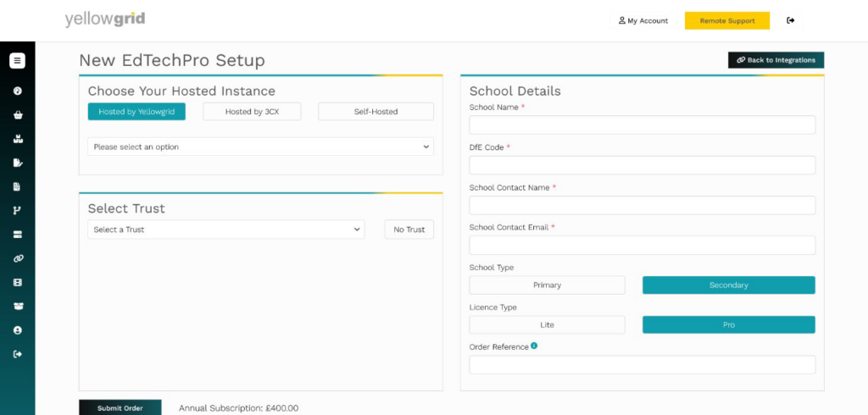868x415 pixels.
Task: Open My Account in the top bar
Action: tap(643, 20)
